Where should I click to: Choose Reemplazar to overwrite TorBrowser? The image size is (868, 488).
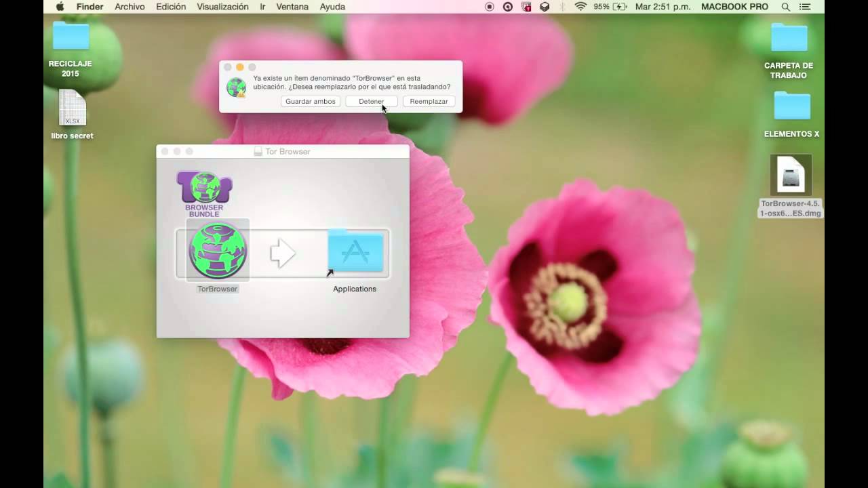429,101
